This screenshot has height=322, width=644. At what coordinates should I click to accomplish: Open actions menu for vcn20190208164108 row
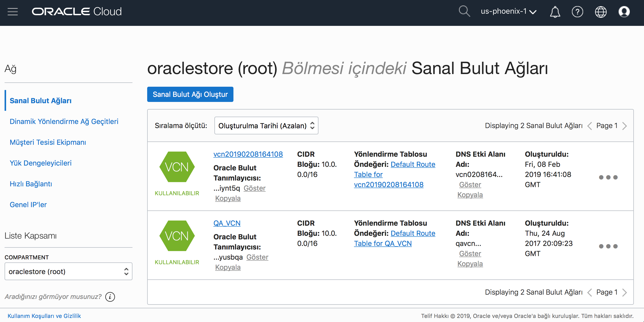[608, 177]
